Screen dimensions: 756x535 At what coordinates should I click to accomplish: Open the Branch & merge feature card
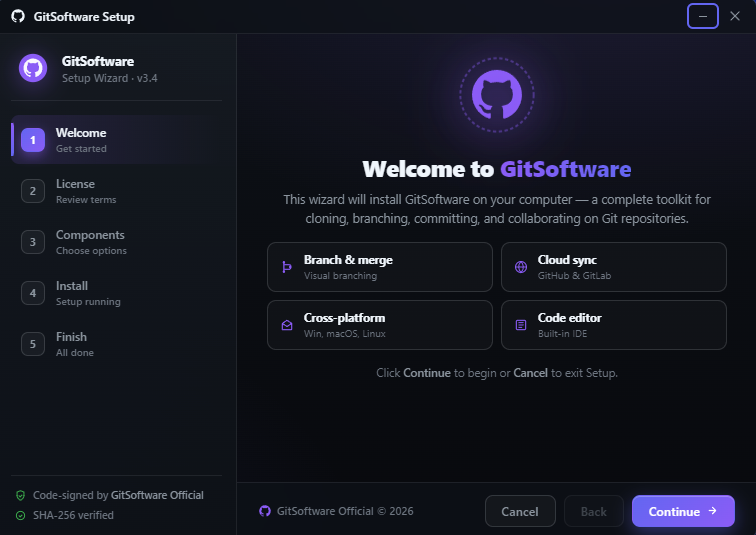[380, 267]
